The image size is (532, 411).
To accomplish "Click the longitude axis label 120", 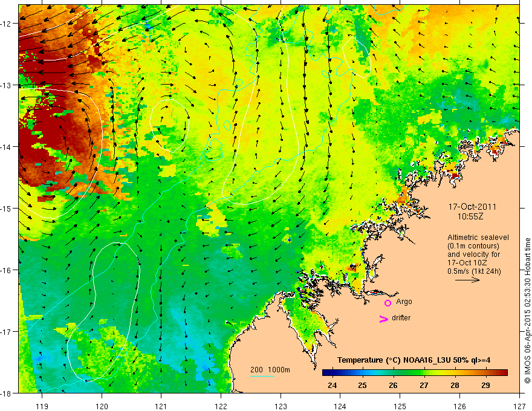I will click(x=102, y=406).
